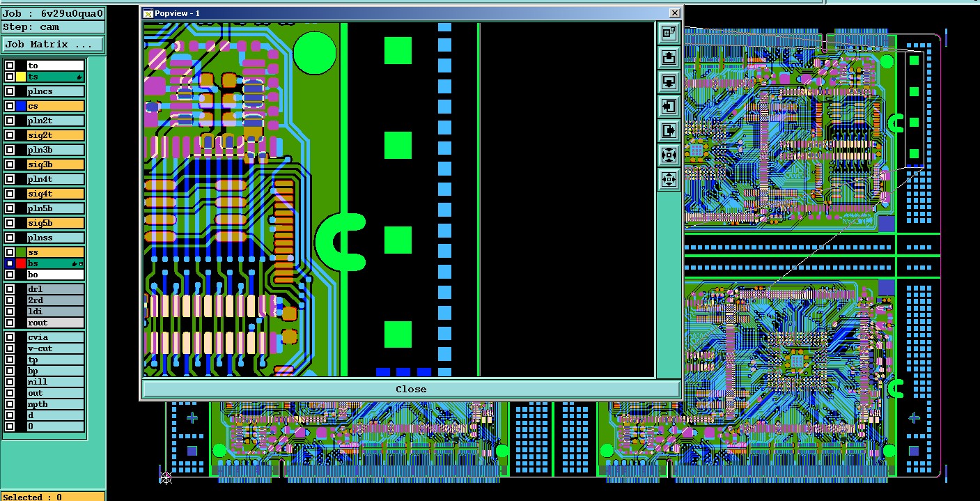Select the pln4t layer entry
980x501 pixels.
coord(55,179)
